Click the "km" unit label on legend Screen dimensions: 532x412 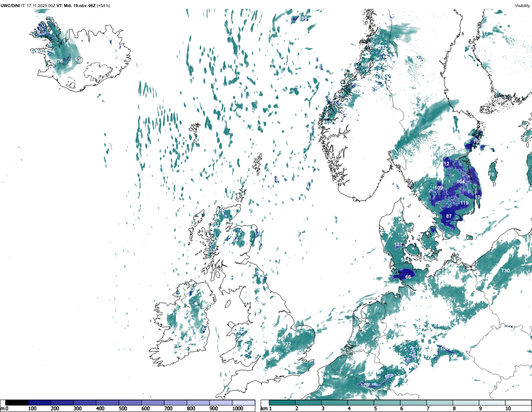[264, 409]
